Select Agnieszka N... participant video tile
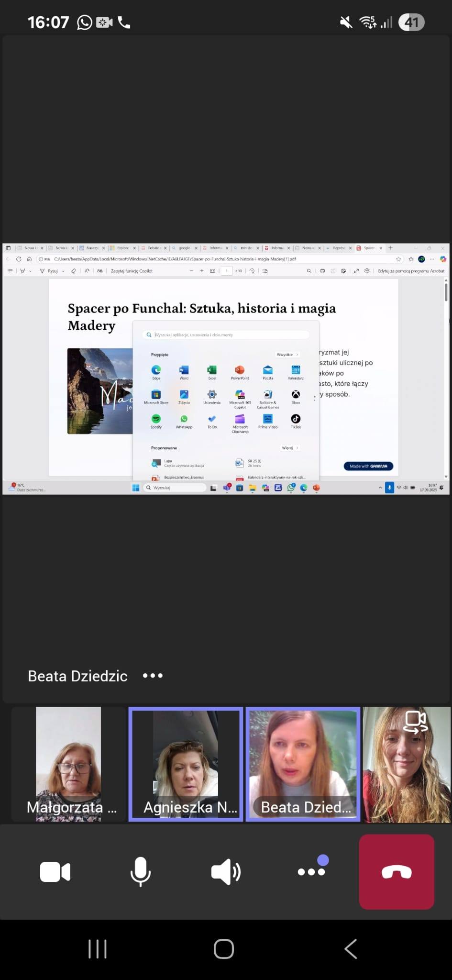 pyautogui.click(x=186, y=764)
